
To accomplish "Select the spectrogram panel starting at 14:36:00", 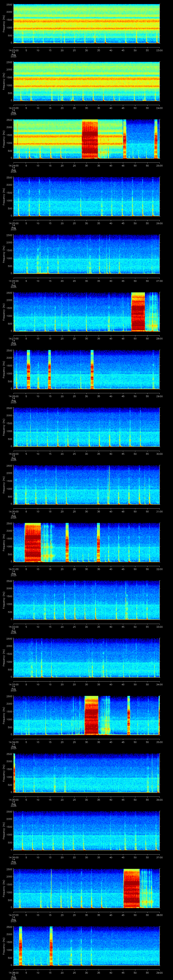I will (x=86, y=831).
